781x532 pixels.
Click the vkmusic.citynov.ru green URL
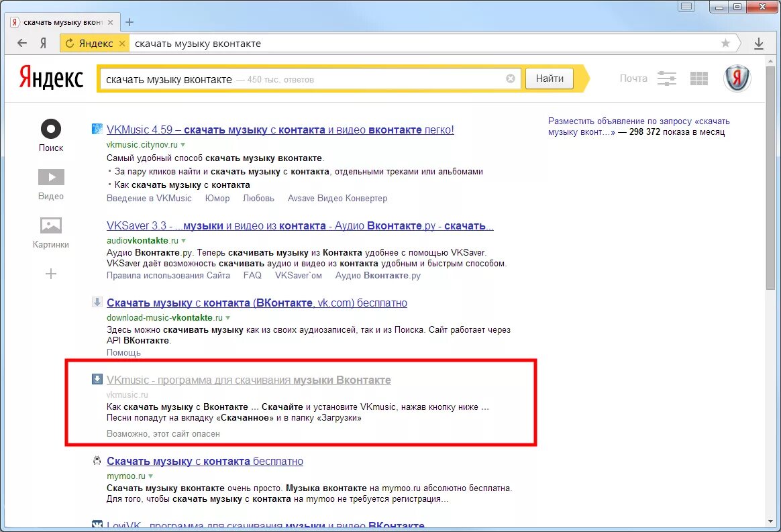click(x=142, y=145)
